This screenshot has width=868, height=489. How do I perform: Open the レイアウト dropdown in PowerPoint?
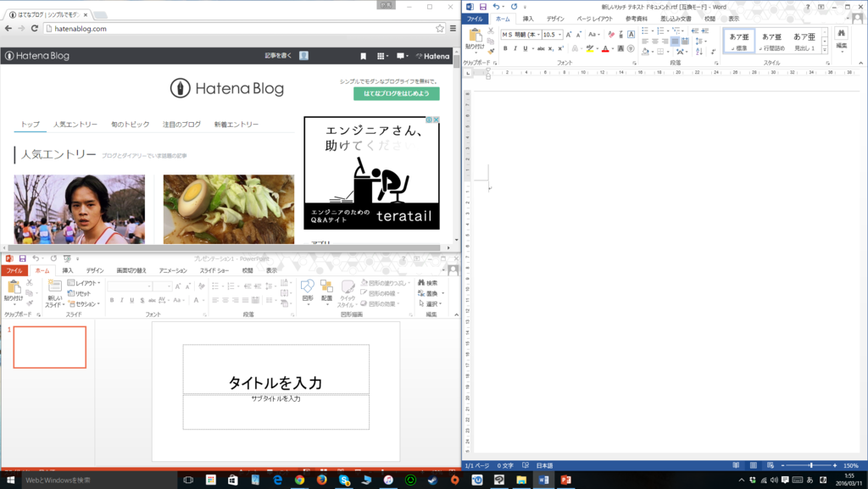(x=84, y=283)
